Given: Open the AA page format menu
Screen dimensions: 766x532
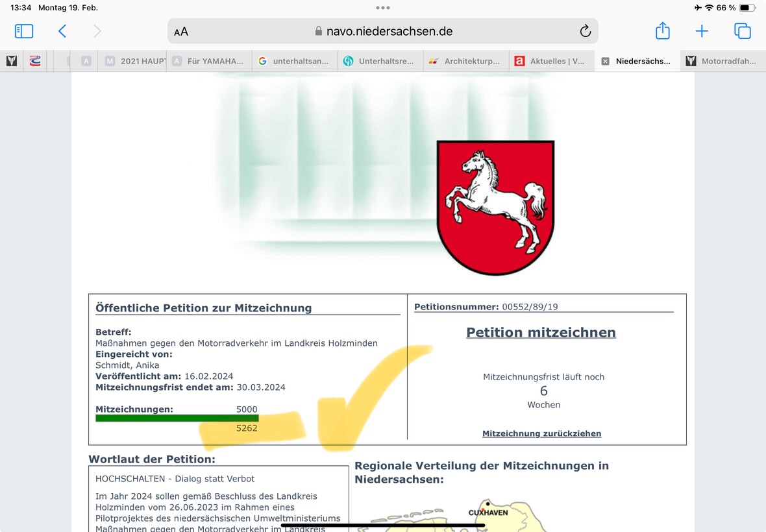Looking at the screenshot, I should click(181, 32).
